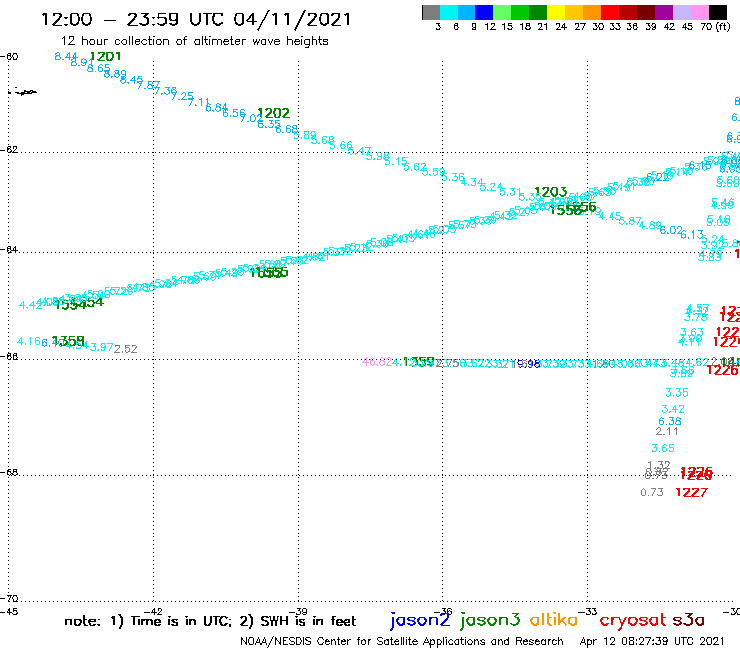The image size is (740, 650).
Task: Click the 'jason3' satellite legend label
Action: pos(490,620)
